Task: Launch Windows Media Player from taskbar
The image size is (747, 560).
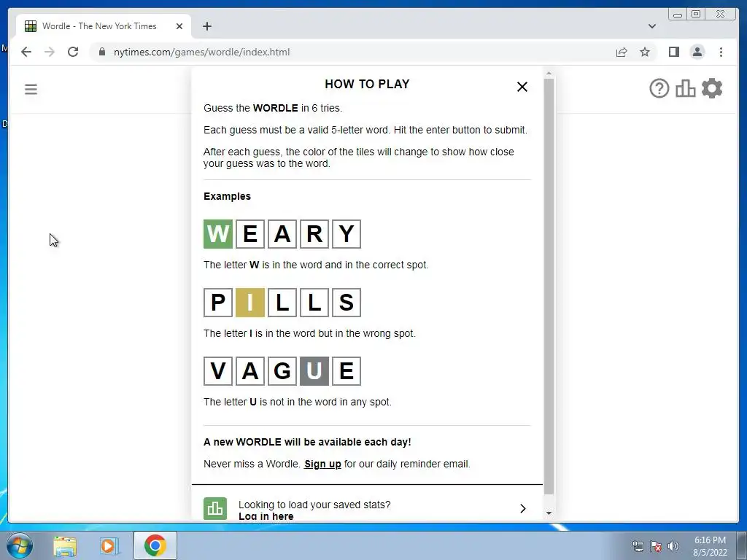Action: [x=109, y=546]
